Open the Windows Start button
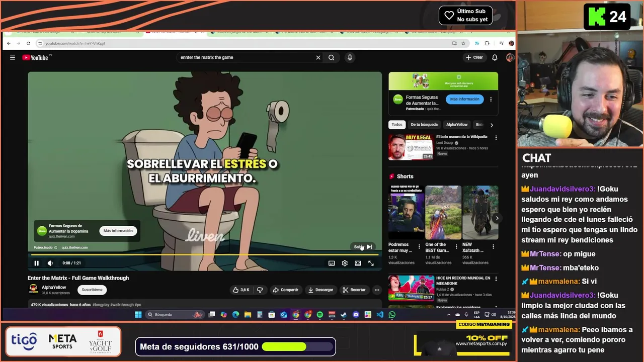Viewport: 644px width, 362px height. 138,315
